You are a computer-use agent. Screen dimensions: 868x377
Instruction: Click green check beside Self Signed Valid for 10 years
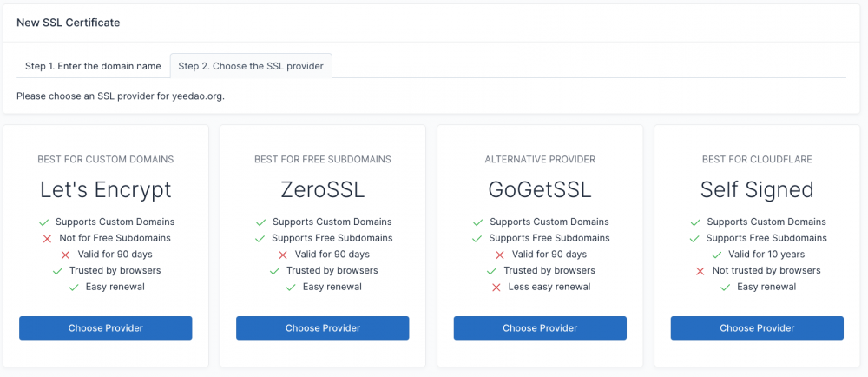(717, 255)
